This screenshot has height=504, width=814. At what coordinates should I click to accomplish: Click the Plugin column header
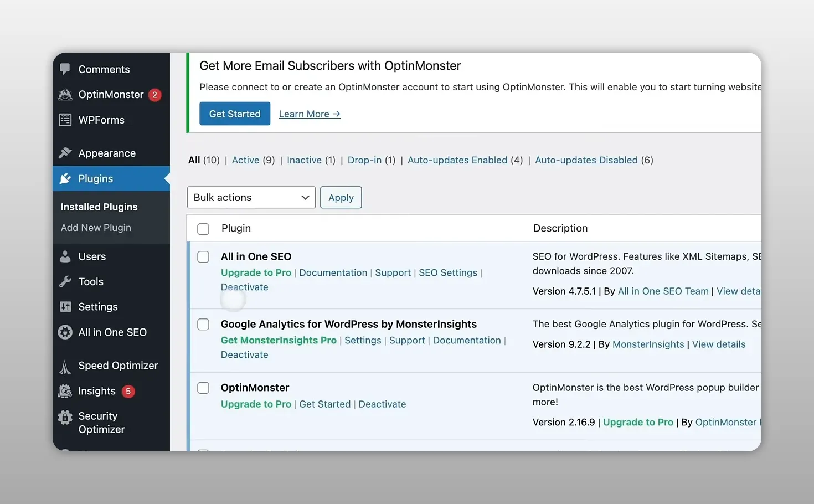236,228
